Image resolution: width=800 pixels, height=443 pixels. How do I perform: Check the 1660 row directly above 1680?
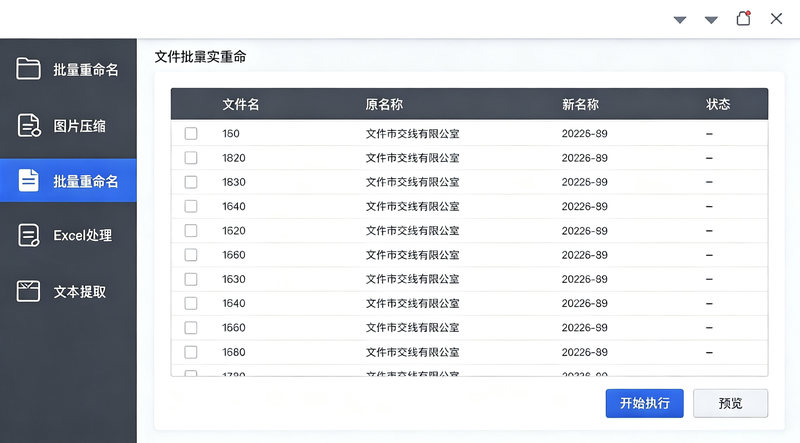(191, 328)
